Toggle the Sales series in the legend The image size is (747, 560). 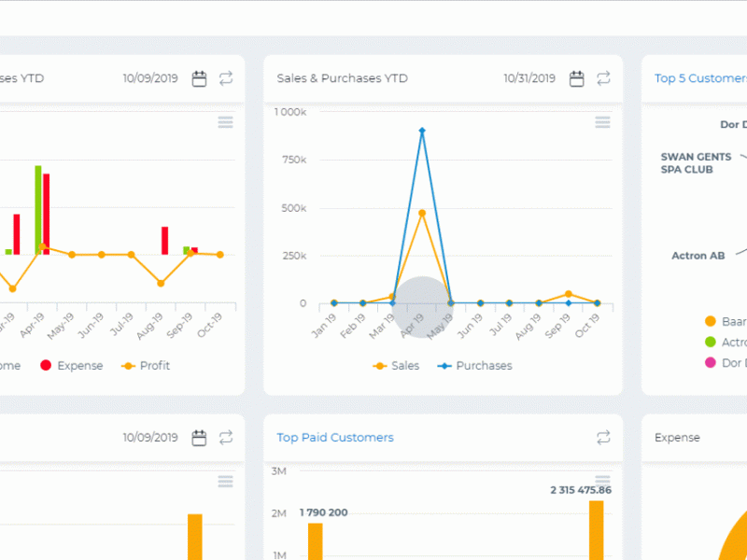point(396,366)
